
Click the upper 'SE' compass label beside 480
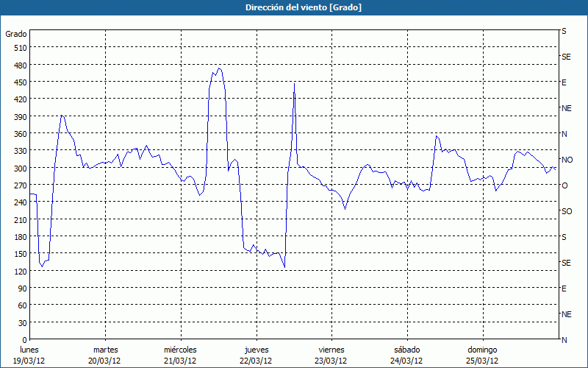click(566, 57)
